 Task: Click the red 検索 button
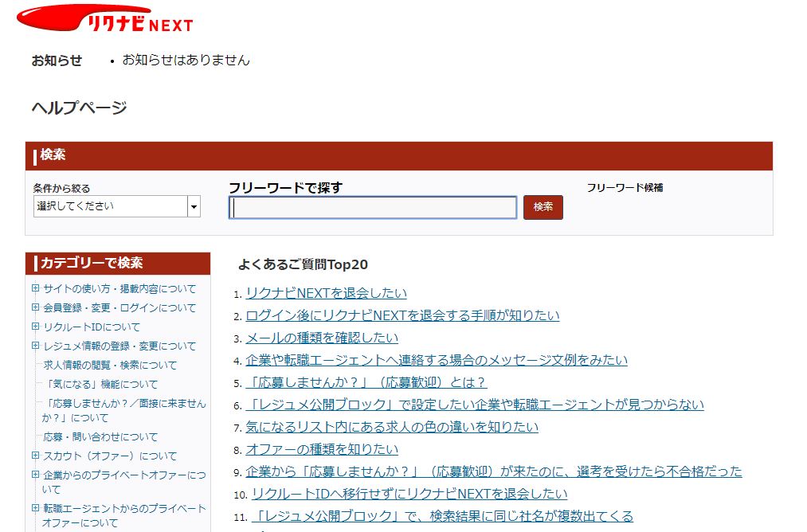point(543,207)
